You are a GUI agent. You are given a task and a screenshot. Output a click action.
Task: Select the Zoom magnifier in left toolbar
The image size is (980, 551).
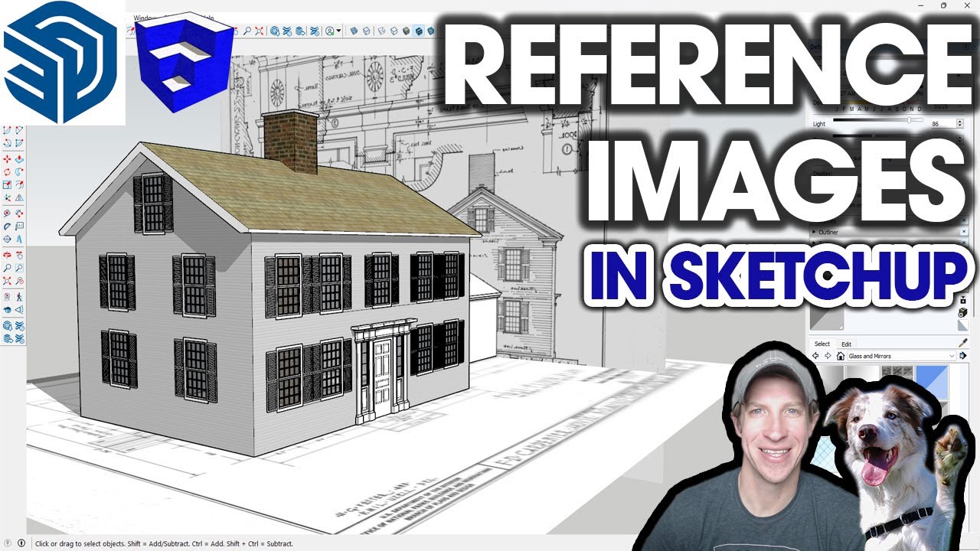click(x=7, y=267)
